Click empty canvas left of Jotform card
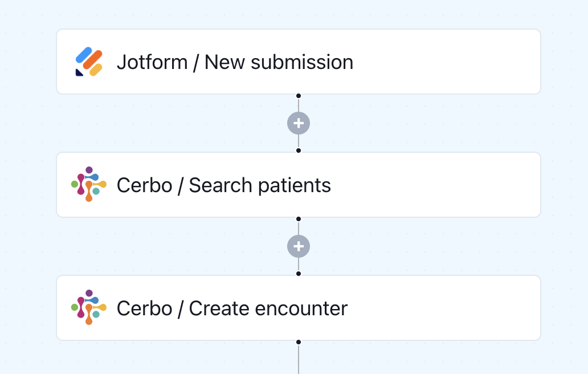The height and width of the screenshot is (374, 588). [28, 62]
